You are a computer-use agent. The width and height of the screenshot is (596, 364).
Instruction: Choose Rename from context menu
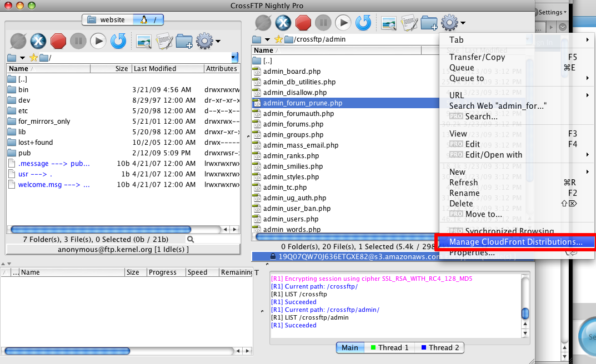[x=518, y=193]
